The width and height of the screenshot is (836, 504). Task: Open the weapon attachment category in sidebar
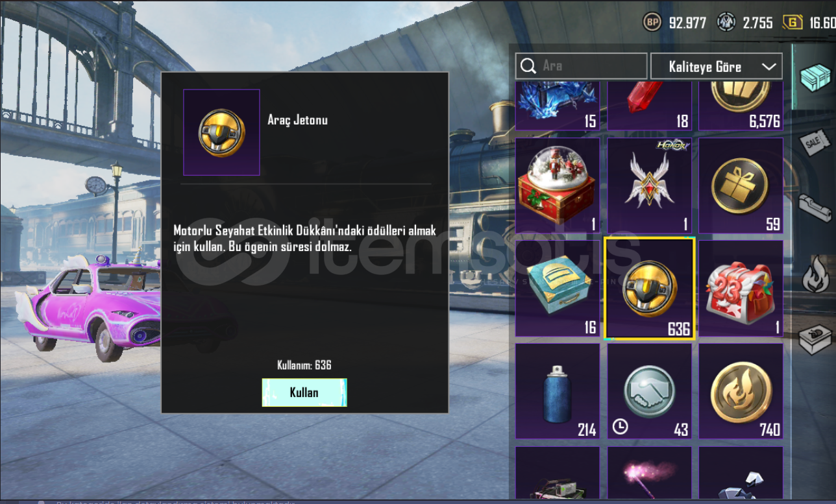(815, 208)
